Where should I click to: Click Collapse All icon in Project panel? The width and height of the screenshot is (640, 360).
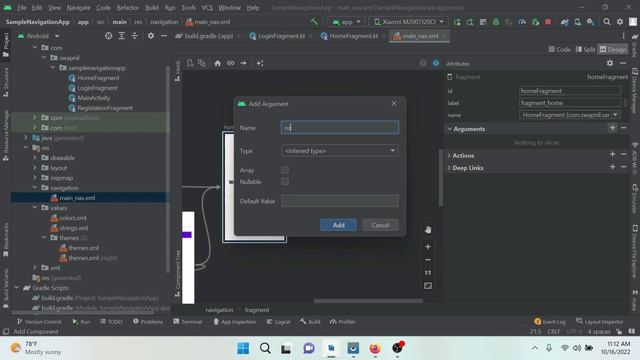click(x=135, y=36)
